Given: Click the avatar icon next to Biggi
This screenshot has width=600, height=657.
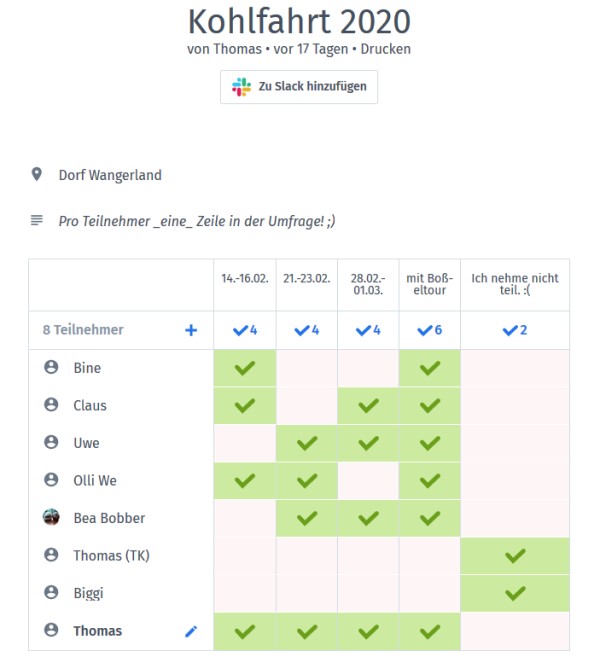Looking at the screenshot, I should click(51, 592).
